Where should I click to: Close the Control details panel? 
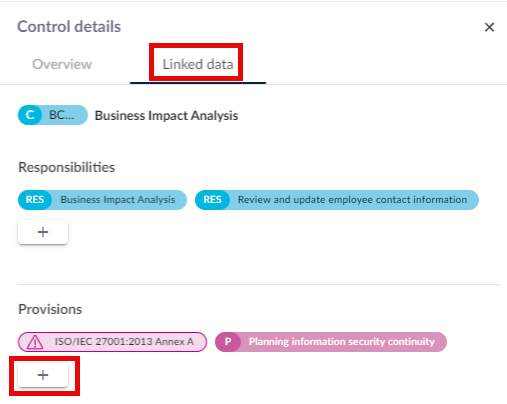[489, 27]
